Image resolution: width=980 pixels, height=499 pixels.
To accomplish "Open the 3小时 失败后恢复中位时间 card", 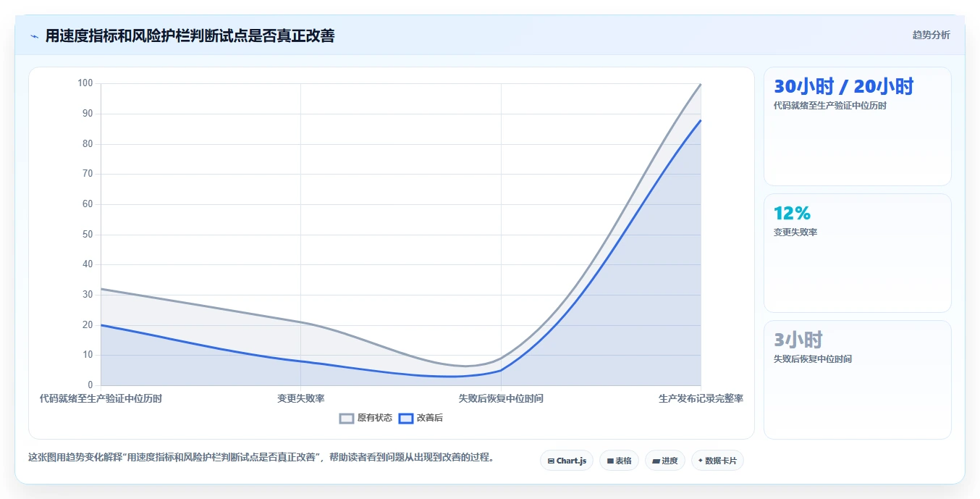I will 857,380.
